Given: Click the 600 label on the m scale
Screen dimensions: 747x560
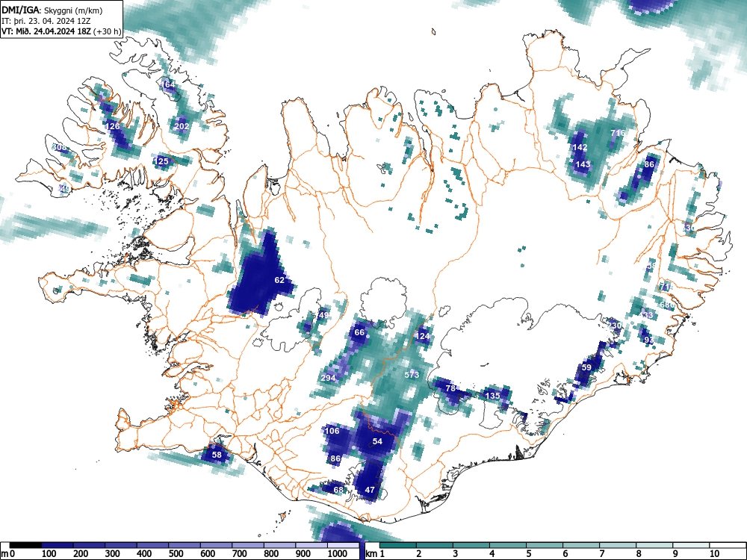Looking at the screenshot, I should pos(207,553).
